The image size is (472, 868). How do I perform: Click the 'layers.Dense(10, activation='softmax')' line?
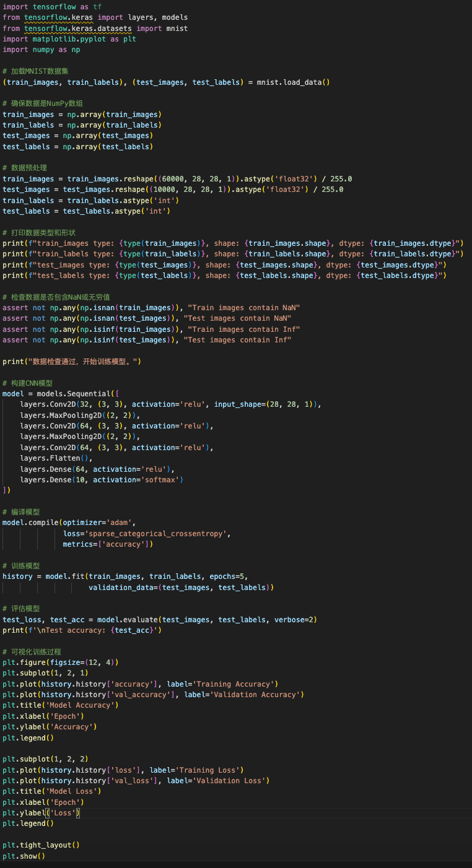[x=102, y=480]
